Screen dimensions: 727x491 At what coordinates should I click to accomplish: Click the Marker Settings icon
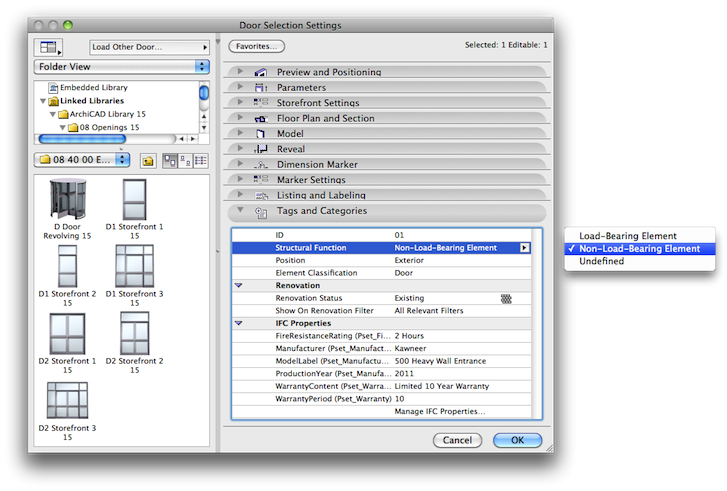(x=261, y=179)
